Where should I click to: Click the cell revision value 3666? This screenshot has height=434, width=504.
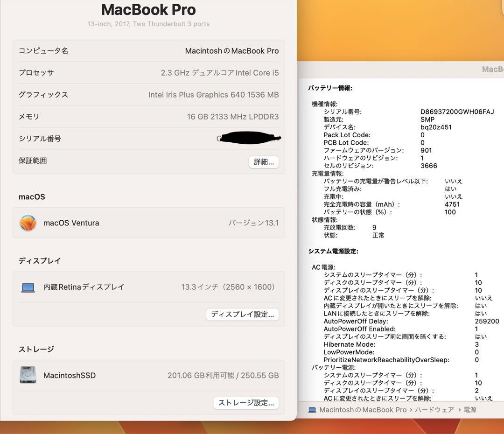coord(429,166)
